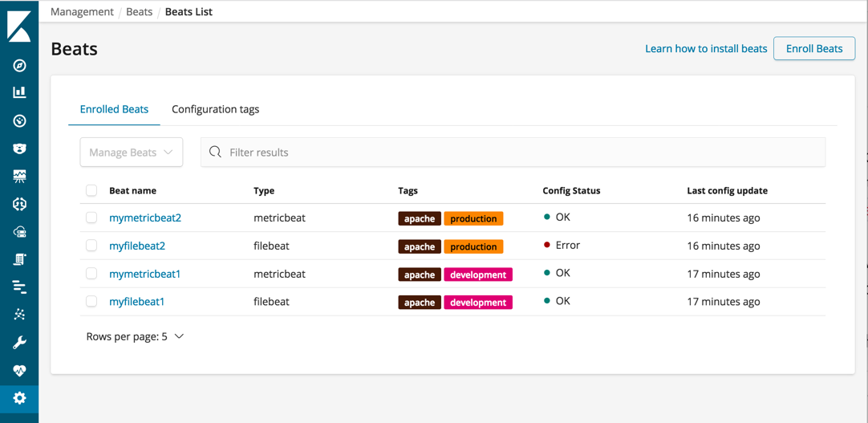Click the Enroll Beats button
The width and height of the screenshot is (868, 423).
[813, 48]
